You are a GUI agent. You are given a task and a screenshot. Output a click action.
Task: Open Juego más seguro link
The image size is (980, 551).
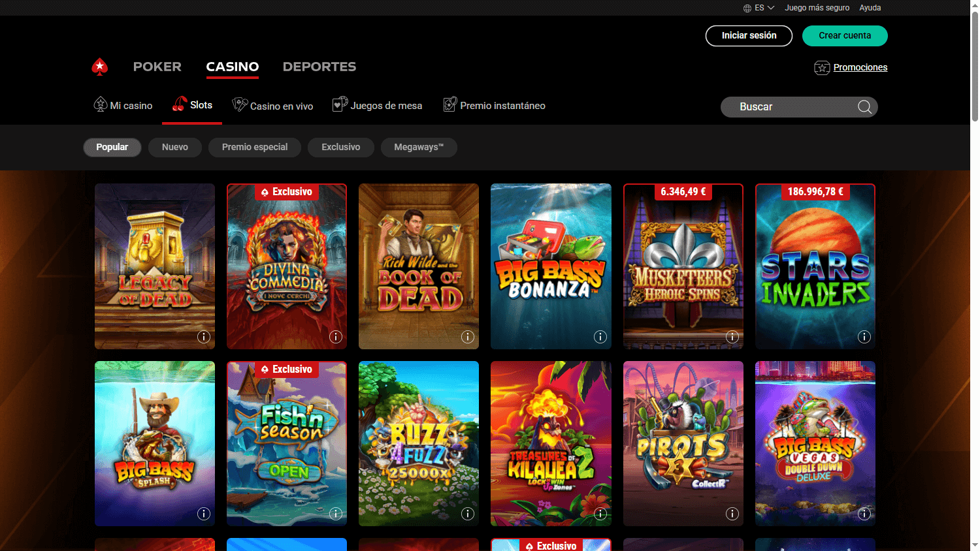pyautogui.click(x=817, y=8)
